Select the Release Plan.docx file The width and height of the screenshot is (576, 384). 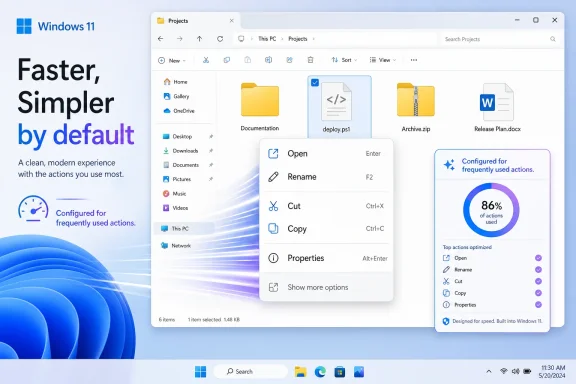pos(497,107)
